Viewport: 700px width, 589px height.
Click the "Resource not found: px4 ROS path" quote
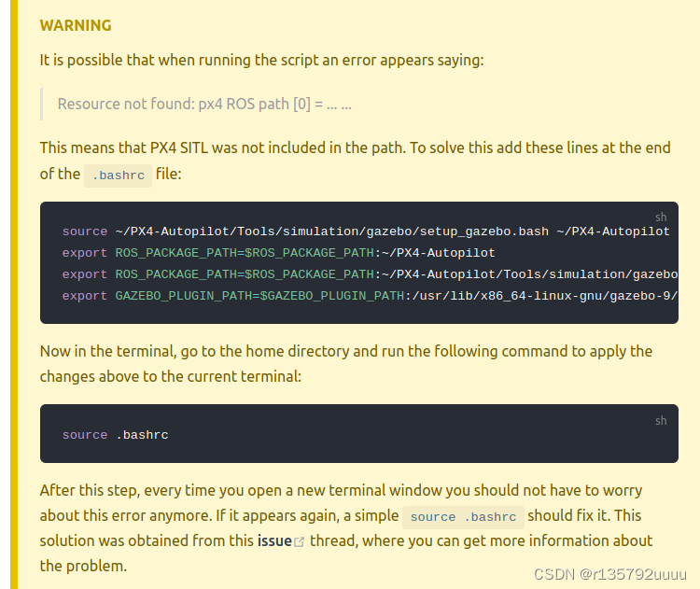tap(204, 104)
